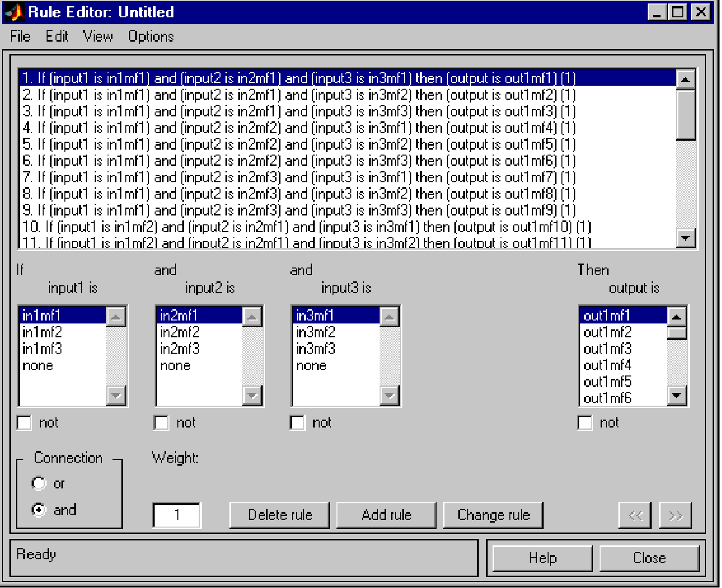The width and height of the screenshot is (722, 588).
Task: Select rule 8 with output out1mf8
Action: pos(347,194)
